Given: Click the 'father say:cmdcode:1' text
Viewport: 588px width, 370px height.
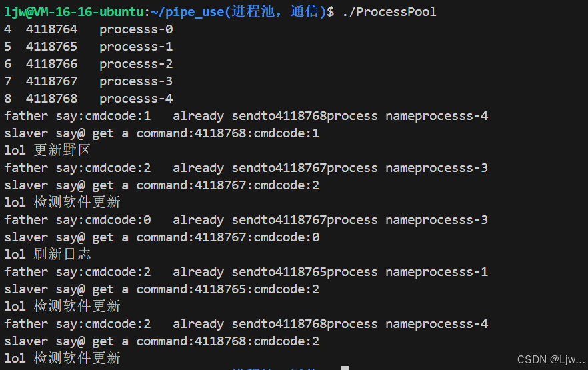Looking at the screenshot, I should (77, 116).
